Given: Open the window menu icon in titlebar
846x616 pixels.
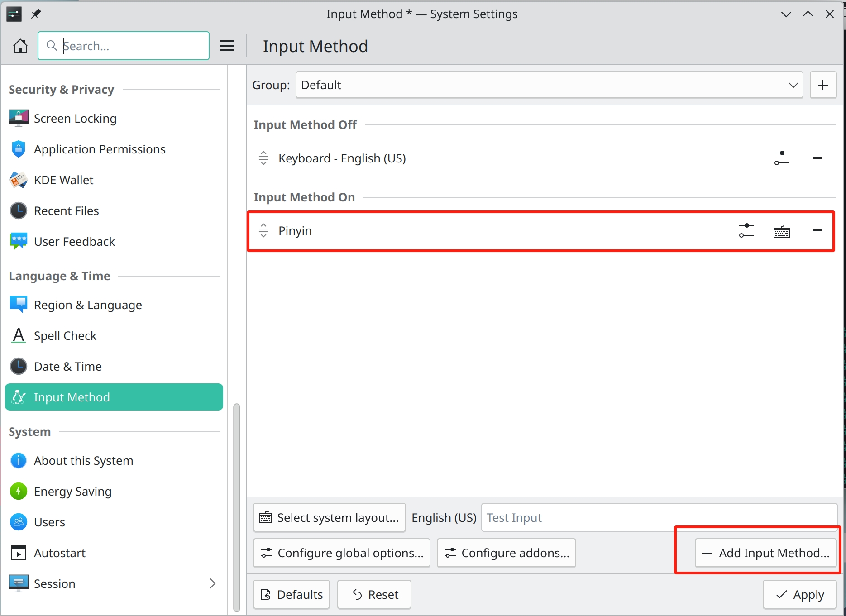Looking at the screenshot, I should pyautogui.click(x=14, y=14).
